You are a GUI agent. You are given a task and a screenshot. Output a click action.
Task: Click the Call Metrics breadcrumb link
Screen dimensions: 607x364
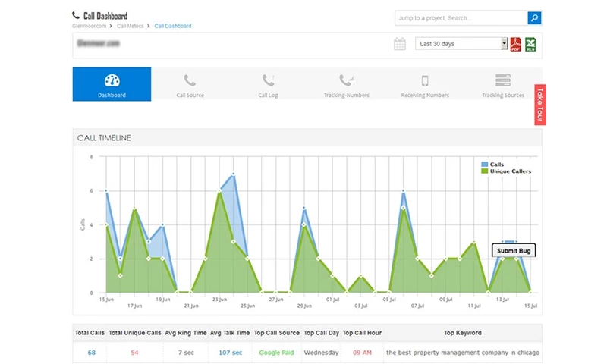coord(131,26)
